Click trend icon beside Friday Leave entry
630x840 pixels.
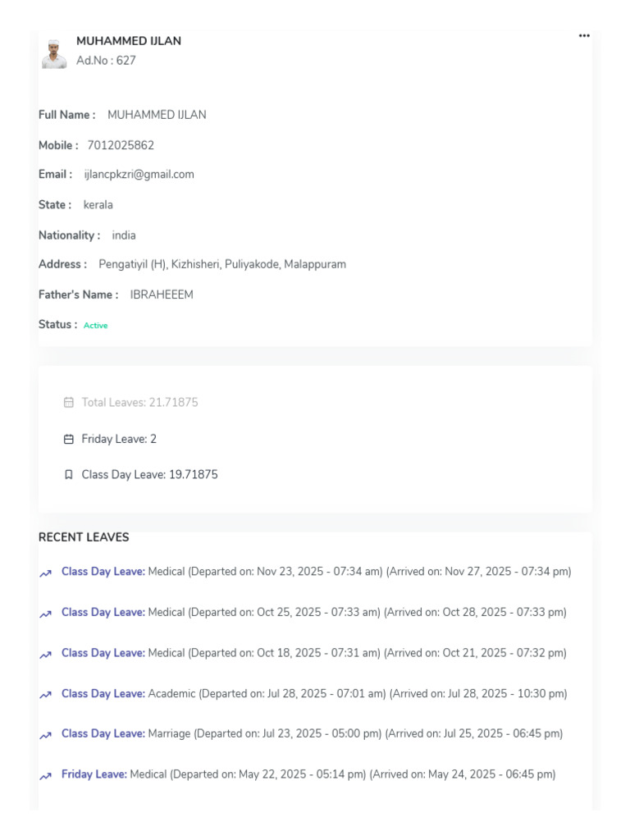[x=46, y=776]
